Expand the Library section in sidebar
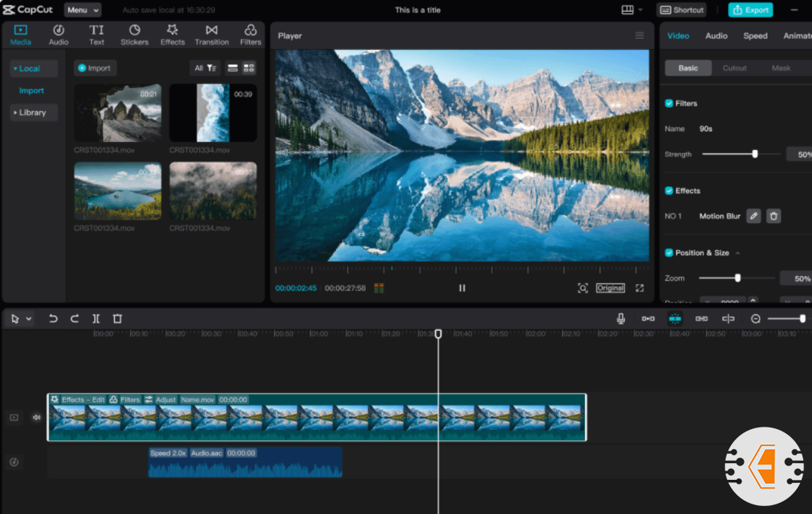 (x=33, y=113)
